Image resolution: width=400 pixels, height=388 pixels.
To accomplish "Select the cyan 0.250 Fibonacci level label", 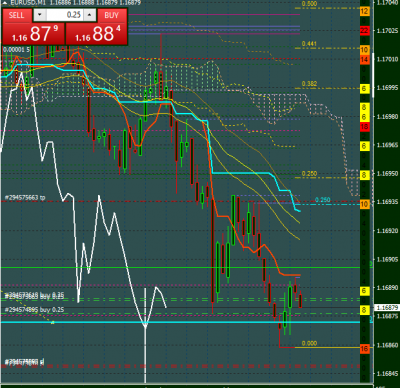I will click(x=323, y=200).
